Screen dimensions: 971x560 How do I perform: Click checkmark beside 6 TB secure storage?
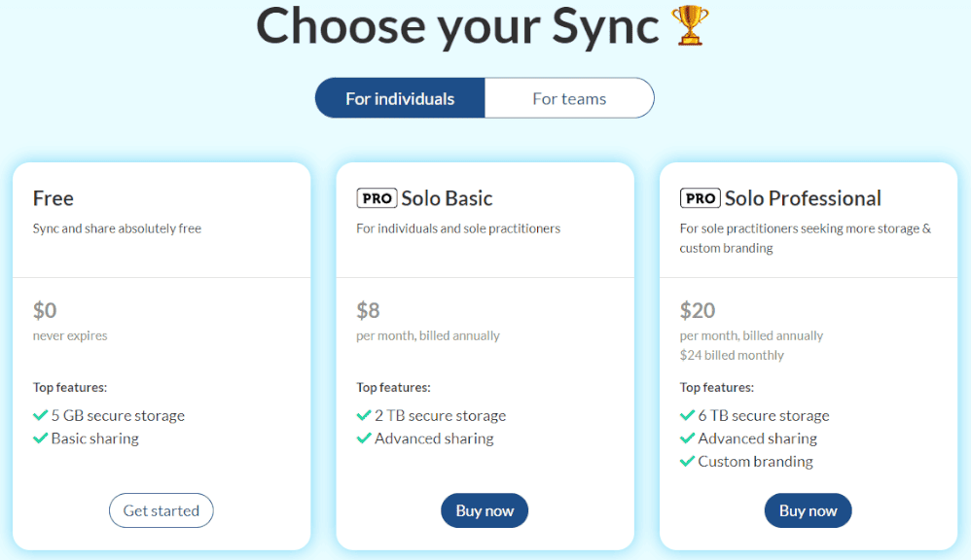point(688,415)
